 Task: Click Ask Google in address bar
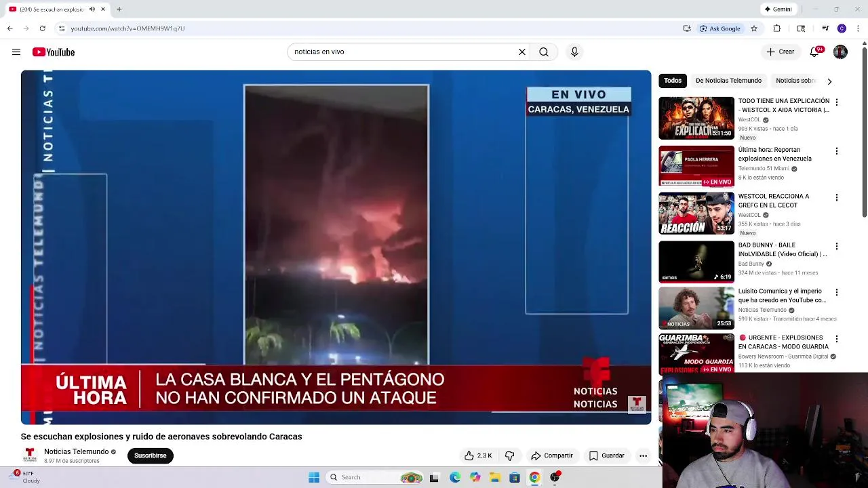[720, 28]
